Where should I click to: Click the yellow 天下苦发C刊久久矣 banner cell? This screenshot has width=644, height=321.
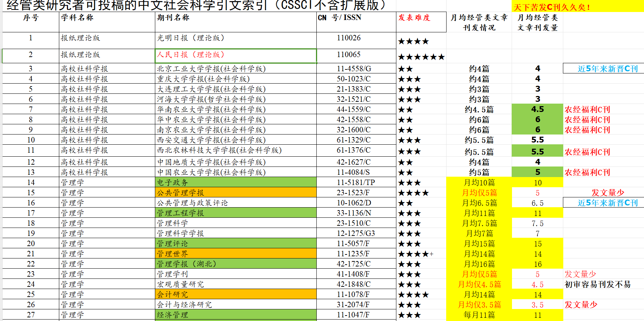[578, 7]
